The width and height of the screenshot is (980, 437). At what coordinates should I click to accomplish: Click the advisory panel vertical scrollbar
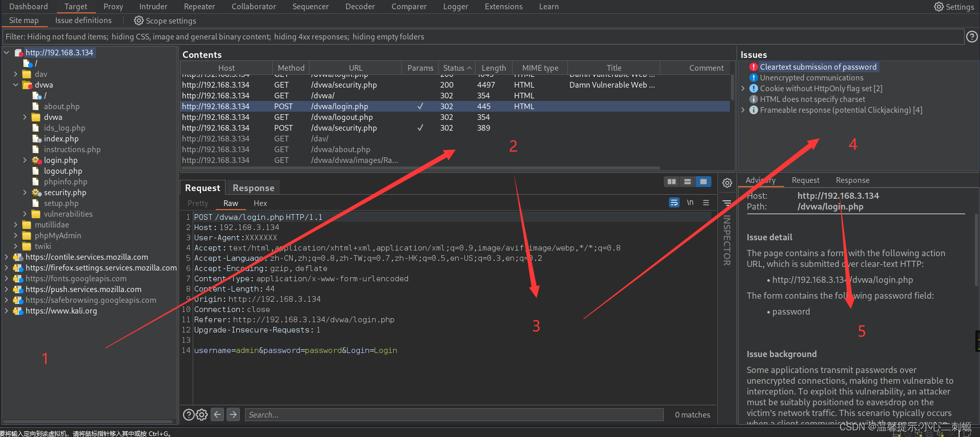click(975, 250)
